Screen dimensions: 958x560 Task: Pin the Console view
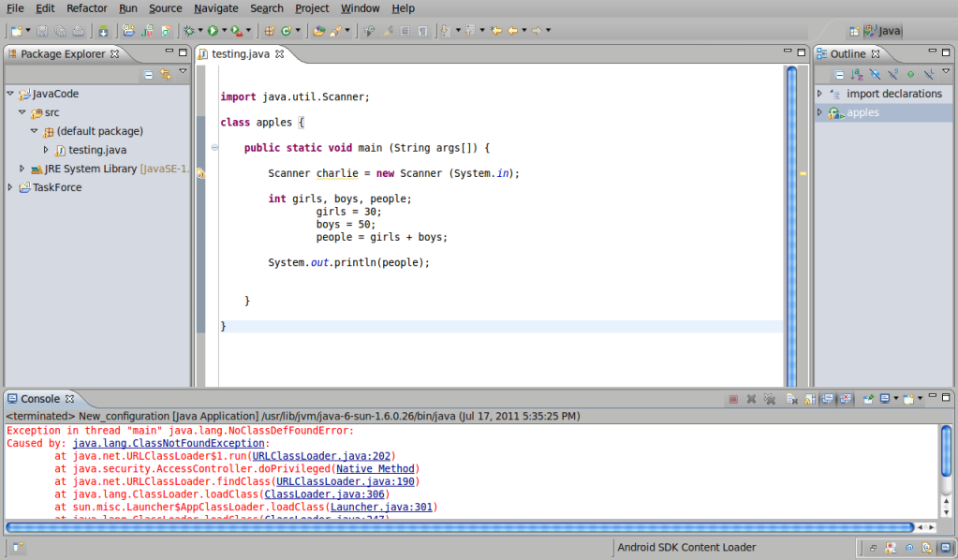(x=867, y=399)
